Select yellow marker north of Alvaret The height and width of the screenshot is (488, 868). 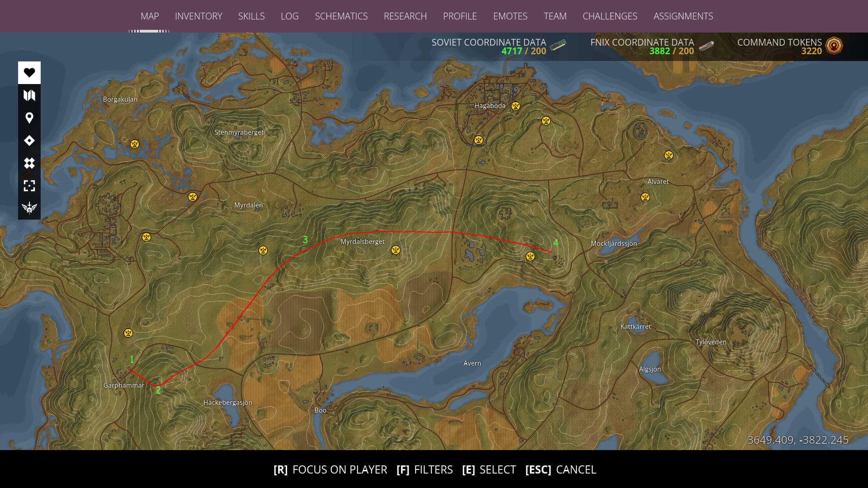pos(669,155)
